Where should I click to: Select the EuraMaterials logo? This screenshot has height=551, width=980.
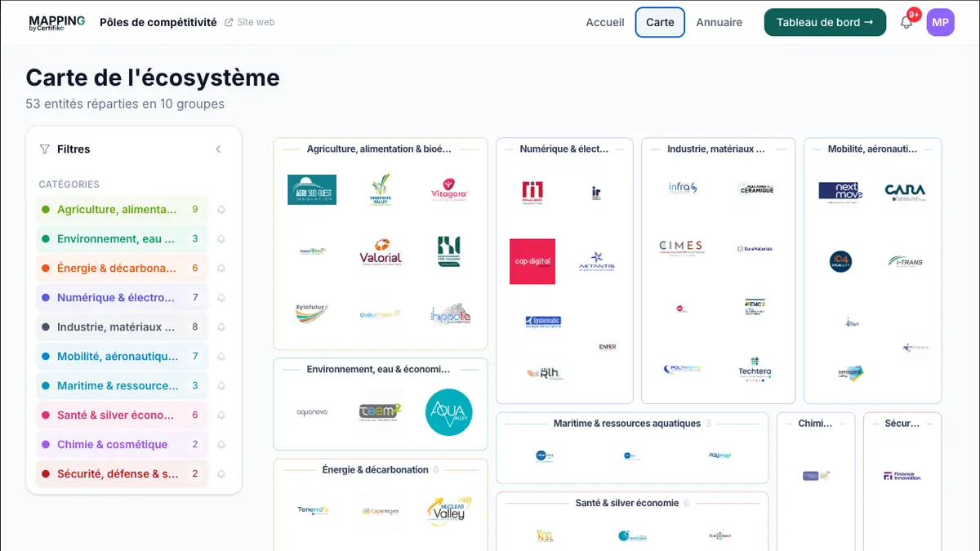pyautogui.click(x=755, y=248)
